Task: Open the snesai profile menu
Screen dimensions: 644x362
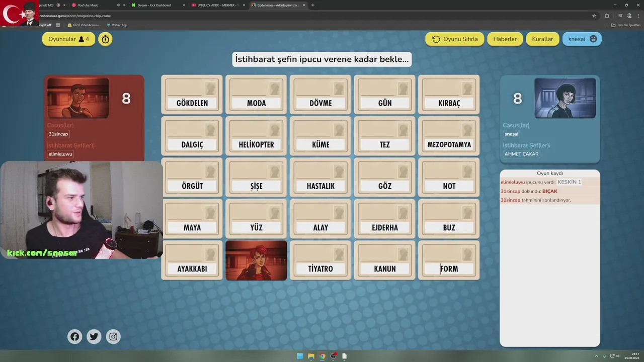Action: tap(582, 39)
